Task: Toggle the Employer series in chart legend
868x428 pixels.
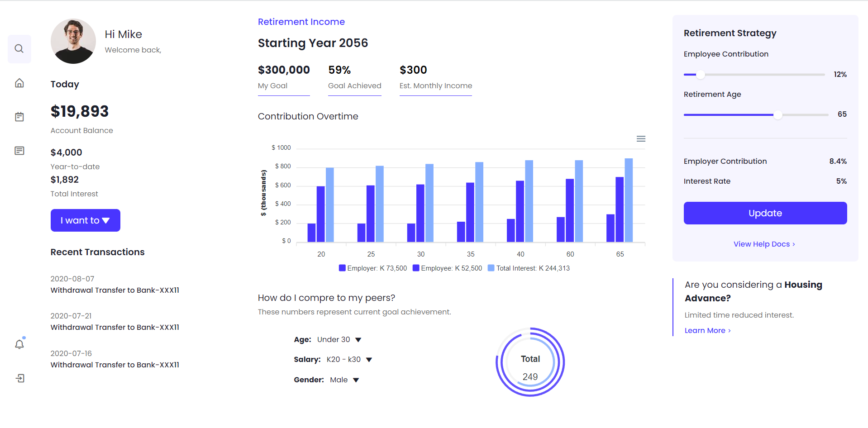Action: [373, 268]
